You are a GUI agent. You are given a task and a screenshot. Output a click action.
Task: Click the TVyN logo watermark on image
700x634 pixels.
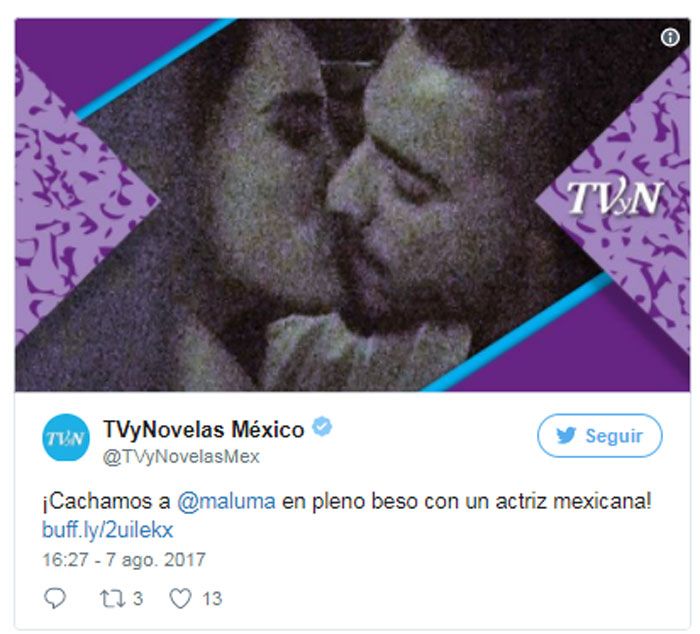point(615,197)
